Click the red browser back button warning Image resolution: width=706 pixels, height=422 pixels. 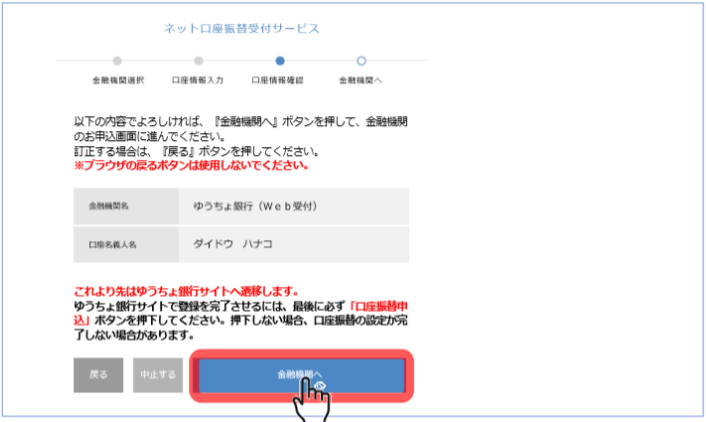[x=191, y=166]
